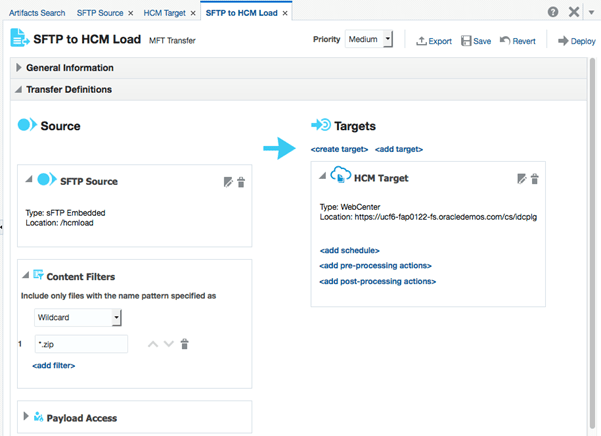Delete the HCM Target with trash icon
Image resolution: width=601 pixels, height=436 pixels.
(534, 178)
